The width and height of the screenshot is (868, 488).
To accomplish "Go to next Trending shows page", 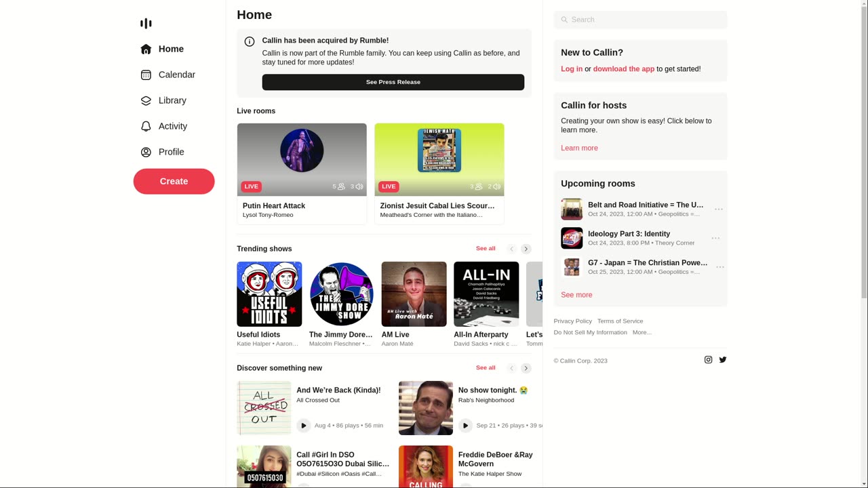I will pos(526,249).
